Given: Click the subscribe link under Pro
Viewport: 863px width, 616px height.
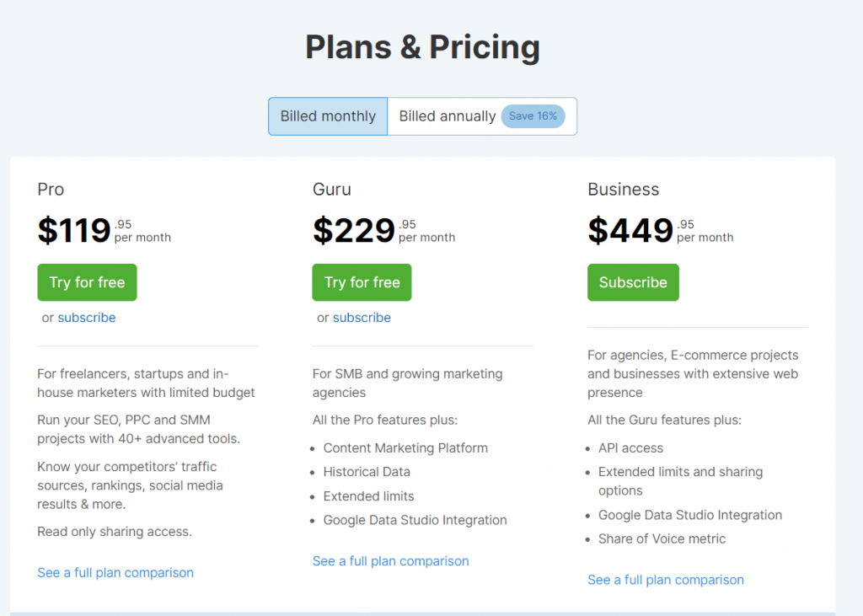Looking at the screenshot, I should point(87,318).
